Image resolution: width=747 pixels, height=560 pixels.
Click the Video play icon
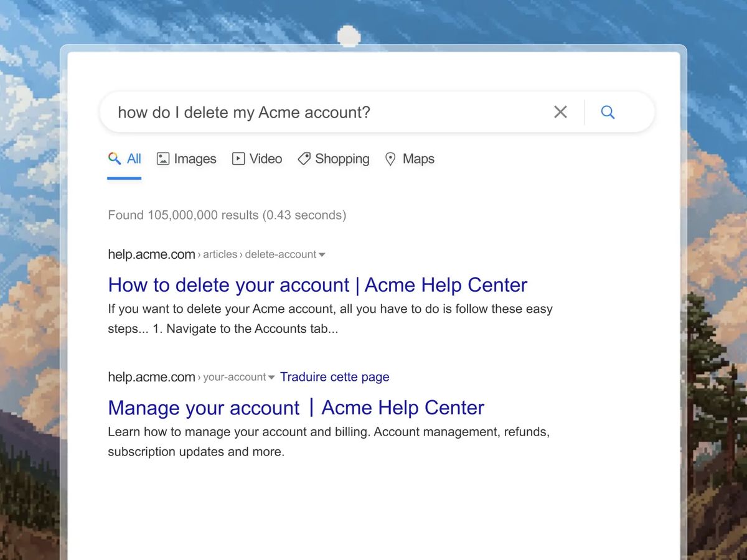[x=238, y=159]
